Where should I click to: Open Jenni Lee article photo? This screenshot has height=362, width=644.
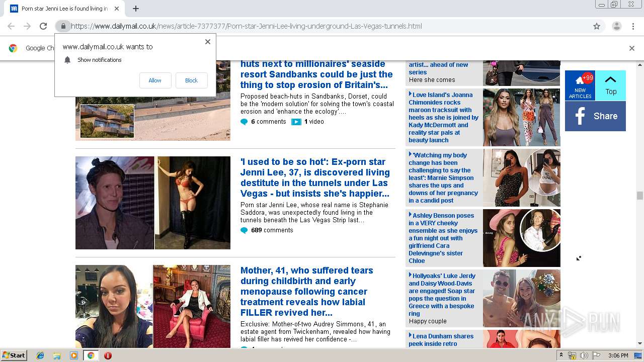tap(153, 203)
